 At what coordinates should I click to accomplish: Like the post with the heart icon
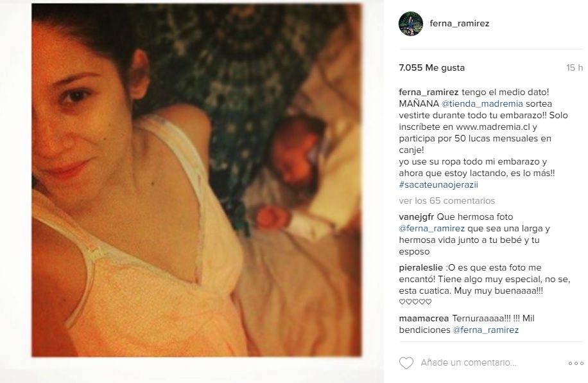point(406,362)
